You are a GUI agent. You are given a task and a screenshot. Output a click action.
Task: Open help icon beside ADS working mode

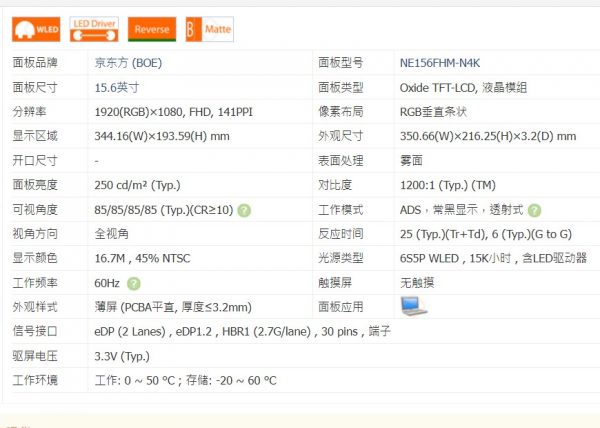[534, 210]
